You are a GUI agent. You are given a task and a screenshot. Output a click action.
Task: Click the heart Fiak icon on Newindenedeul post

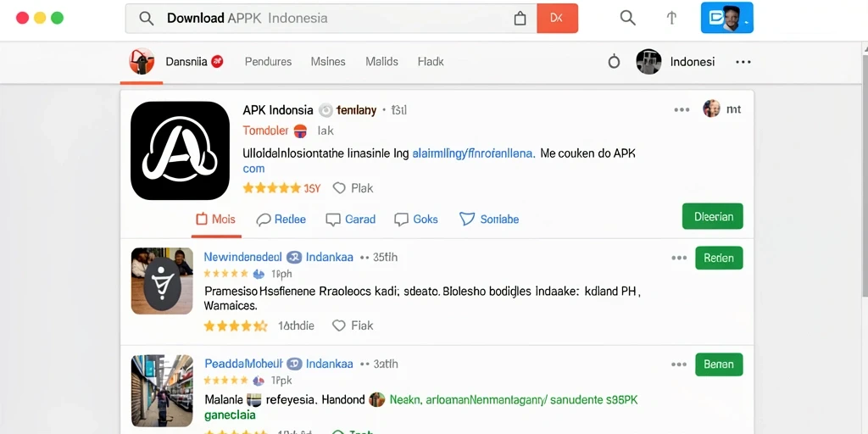click(339, 325)
